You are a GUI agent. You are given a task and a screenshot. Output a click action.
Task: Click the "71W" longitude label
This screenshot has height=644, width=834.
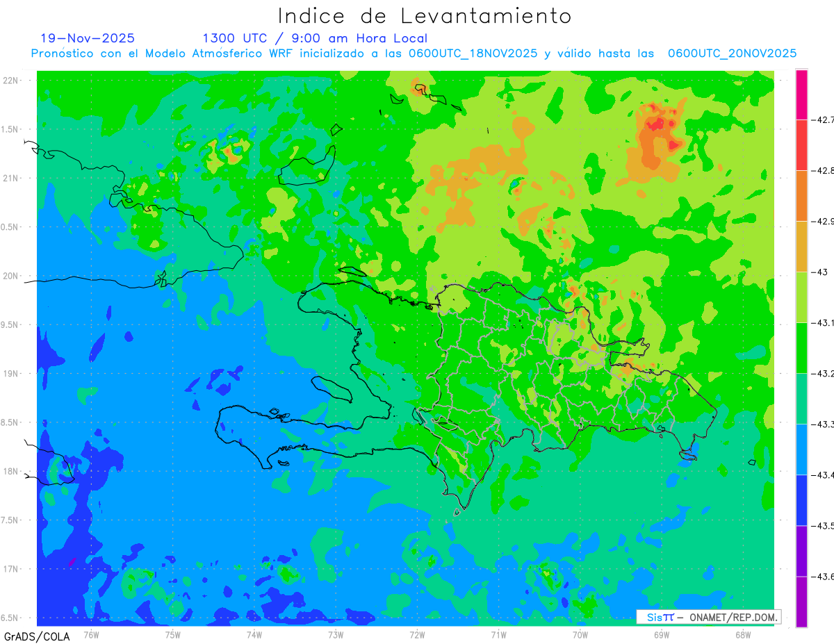pyautogui.click(x=498, y=634)
